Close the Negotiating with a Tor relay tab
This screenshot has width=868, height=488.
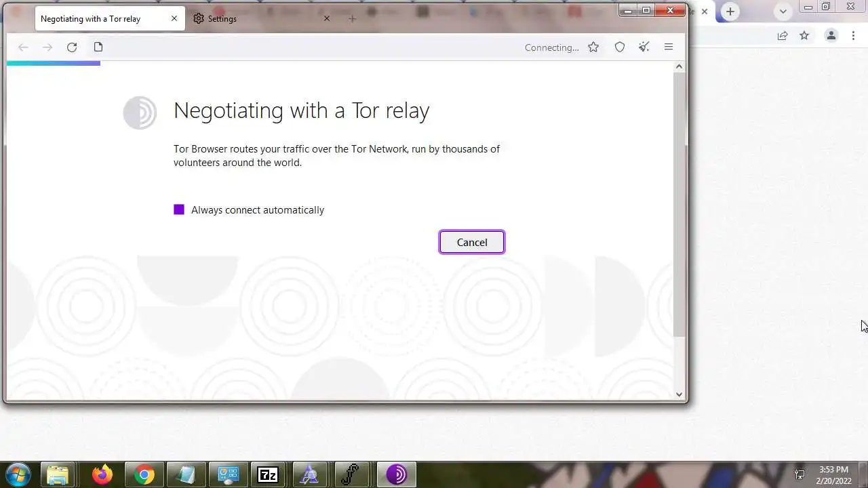click(174, 18)
